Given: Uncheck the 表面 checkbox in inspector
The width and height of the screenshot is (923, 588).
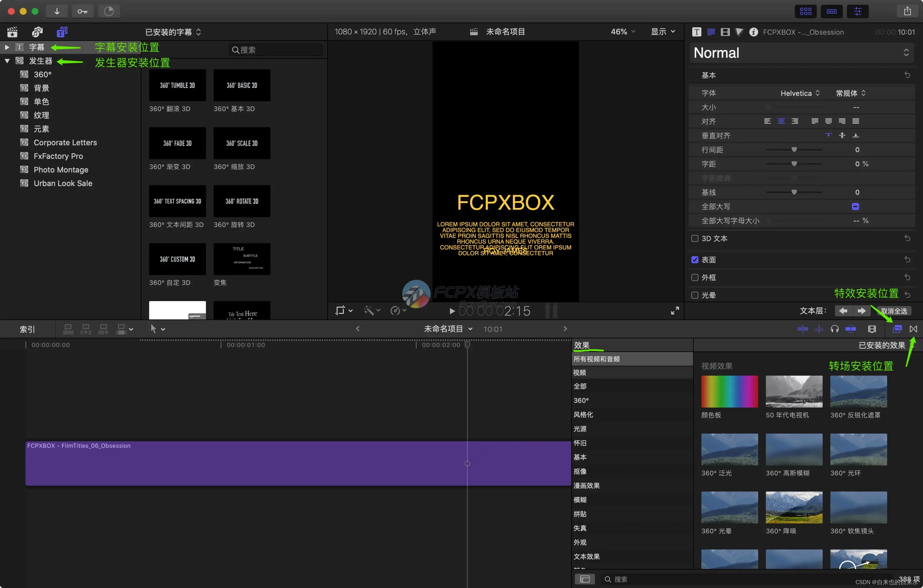Looking at the screenshot, I should 695,259.
